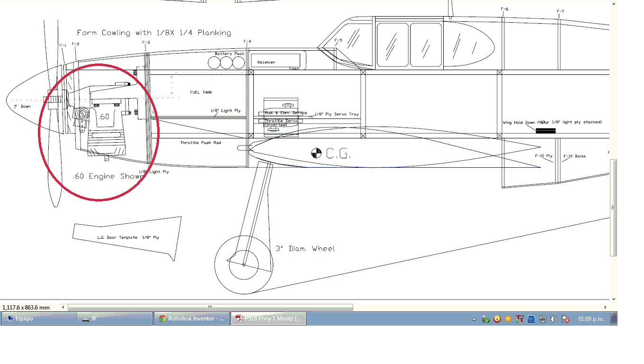Open the orange circular arrow tray icon
644x364 pixels.
point(497,319)
